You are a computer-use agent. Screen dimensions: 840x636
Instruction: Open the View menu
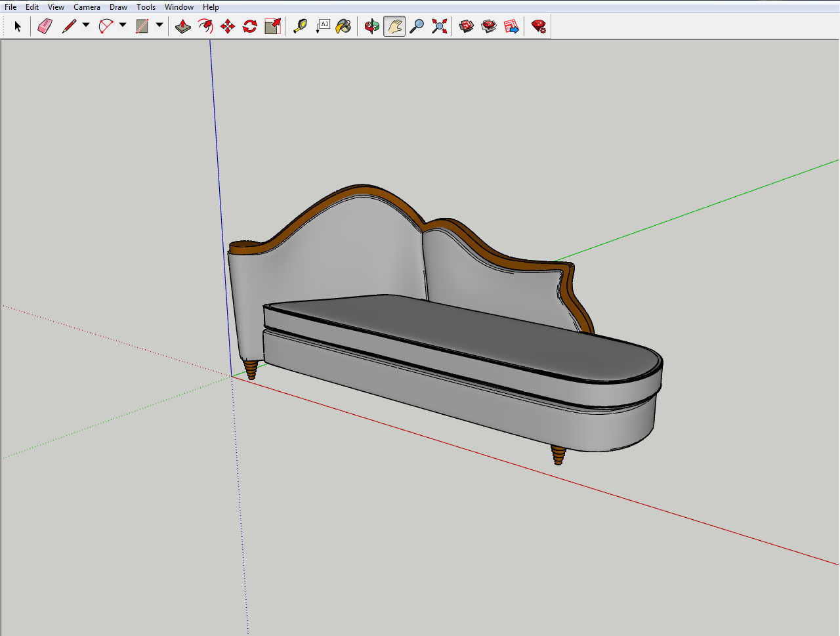pos(56,7)
